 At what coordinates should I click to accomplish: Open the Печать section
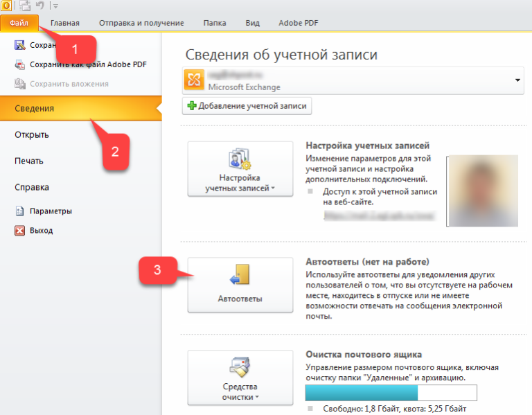point(29,161)
